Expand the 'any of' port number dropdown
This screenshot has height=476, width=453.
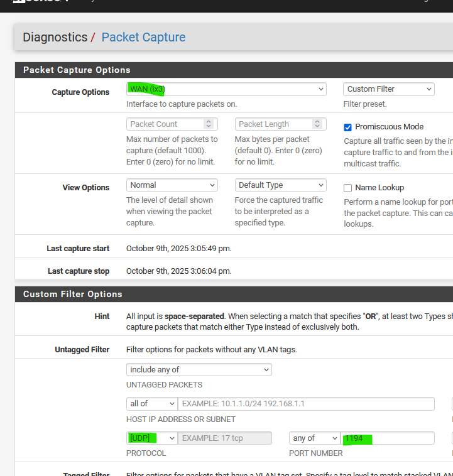click(314, 438)
